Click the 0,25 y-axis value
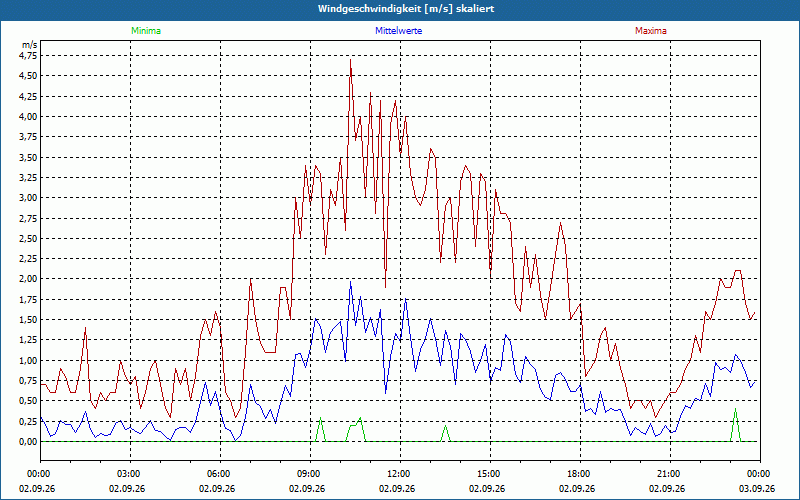 (28, 421)
